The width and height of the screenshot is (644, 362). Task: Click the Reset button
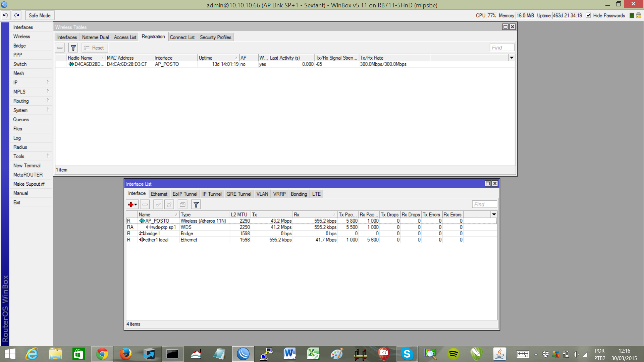[x=95, y=48]
